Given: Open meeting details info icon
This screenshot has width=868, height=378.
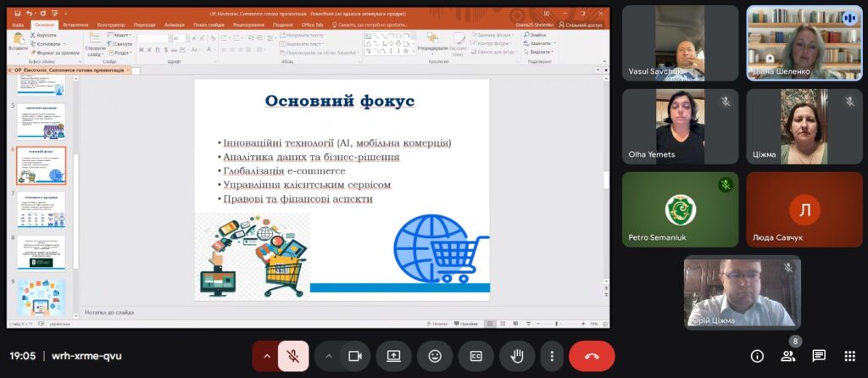Looking at the screenshot, I should (757, 356).
